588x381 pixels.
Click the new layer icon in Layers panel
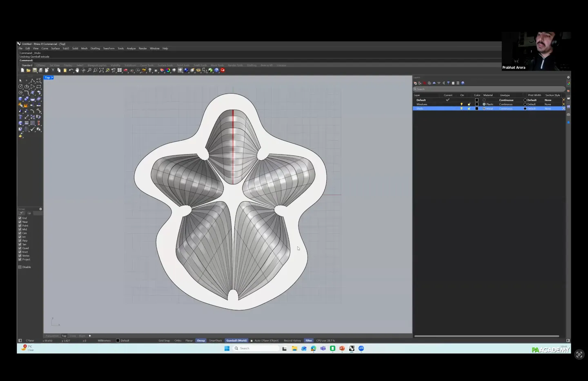[x=415, y=83]
